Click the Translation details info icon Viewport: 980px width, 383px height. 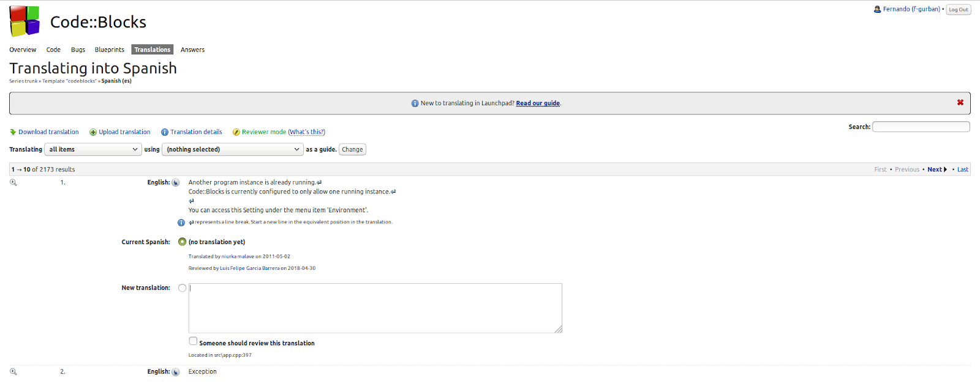point(165,132)
